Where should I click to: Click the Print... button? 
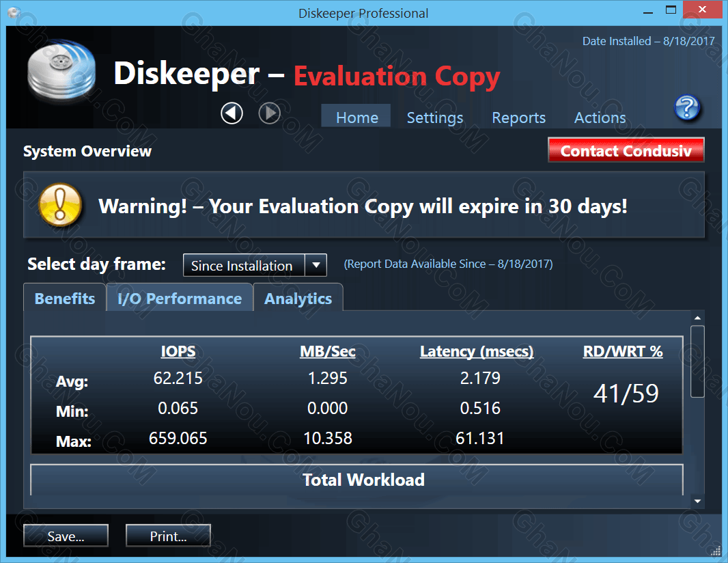[x=168, y=536]
